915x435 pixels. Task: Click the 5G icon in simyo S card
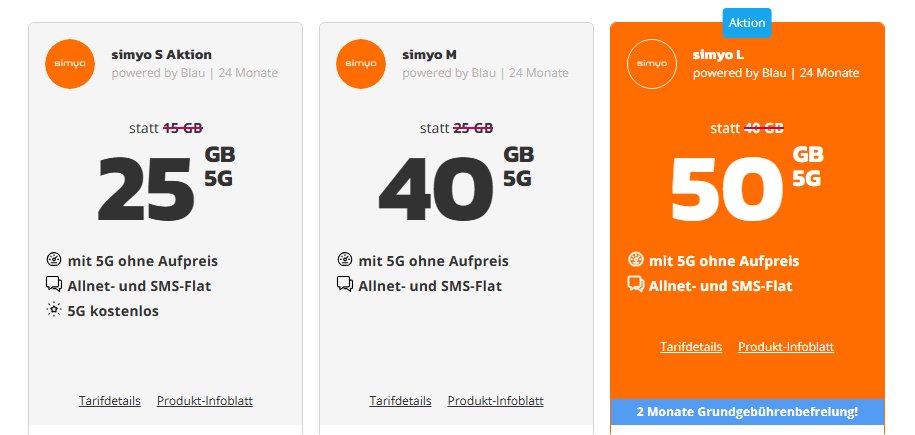click(x=53, y=261)
